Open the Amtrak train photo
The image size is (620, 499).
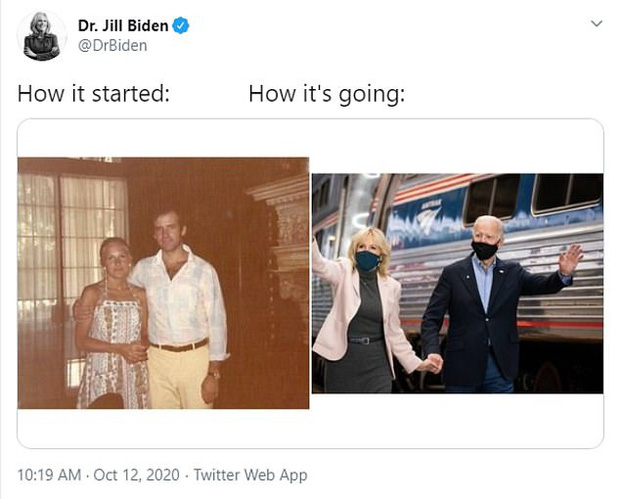pos(457,283)
